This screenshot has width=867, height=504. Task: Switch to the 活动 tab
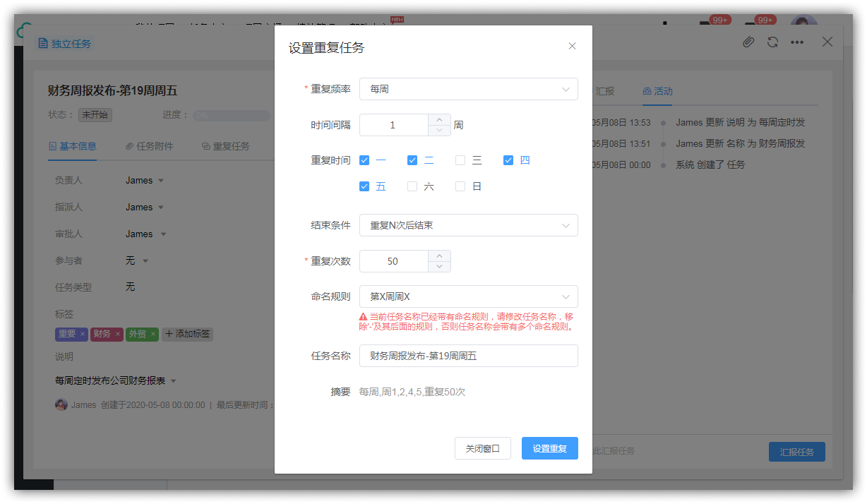tap(657, 91)
